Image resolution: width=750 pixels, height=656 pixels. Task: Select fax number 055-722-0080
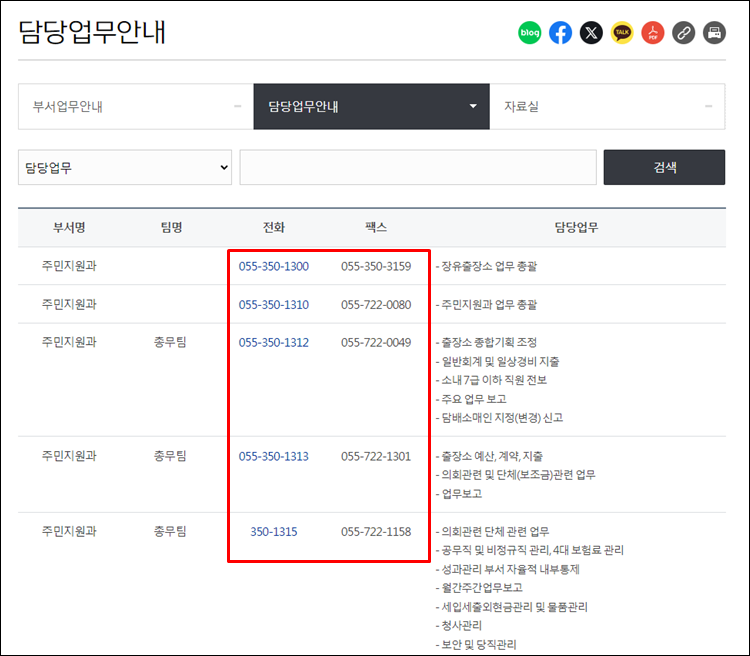[376, 305]
